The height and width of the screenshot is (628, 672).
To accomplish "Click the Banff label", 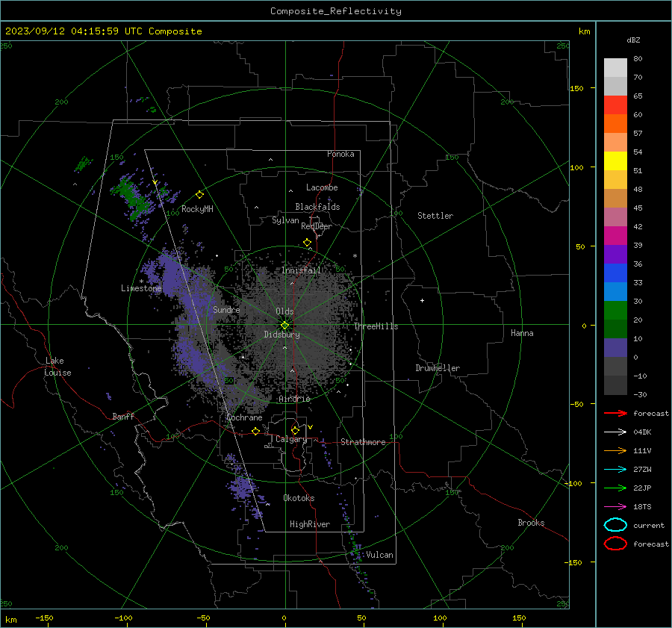I will pos(123,416).
